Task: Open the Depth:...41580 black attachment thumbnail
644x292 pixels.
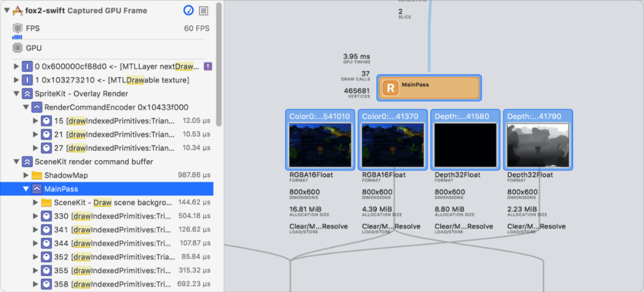Action: pos(465,145)
